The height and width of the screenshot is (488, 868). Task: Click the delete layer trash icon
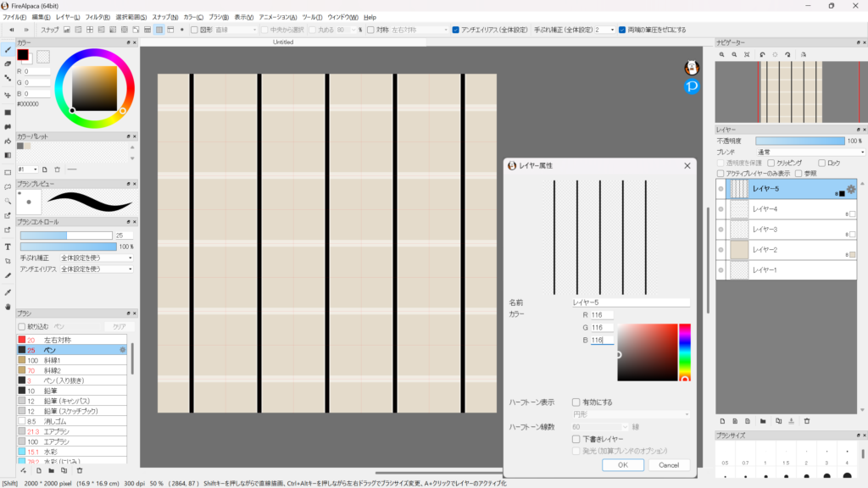tap(807, 420)
